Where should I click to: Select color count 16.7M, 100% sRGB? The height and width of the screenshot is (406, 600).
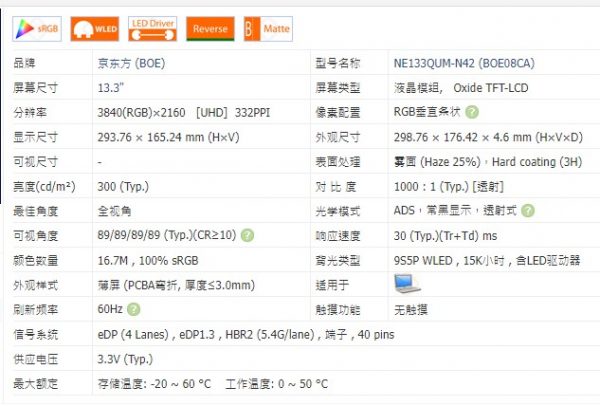coord(148,261)
